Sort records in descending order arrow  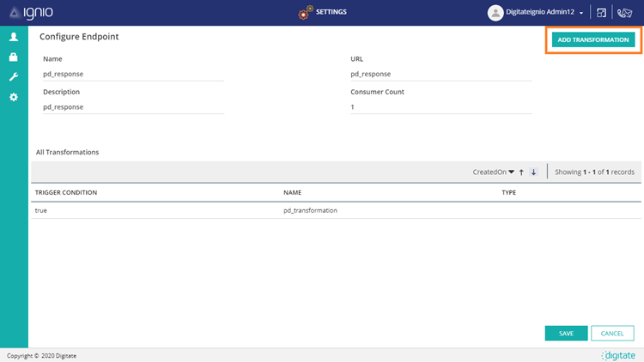(x=533, y=172)
